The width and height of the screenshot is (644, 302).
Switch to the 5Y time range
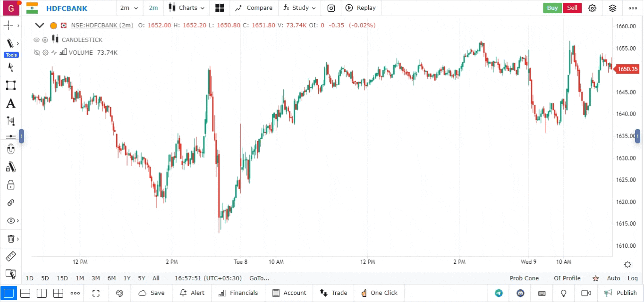click(141, 278)
